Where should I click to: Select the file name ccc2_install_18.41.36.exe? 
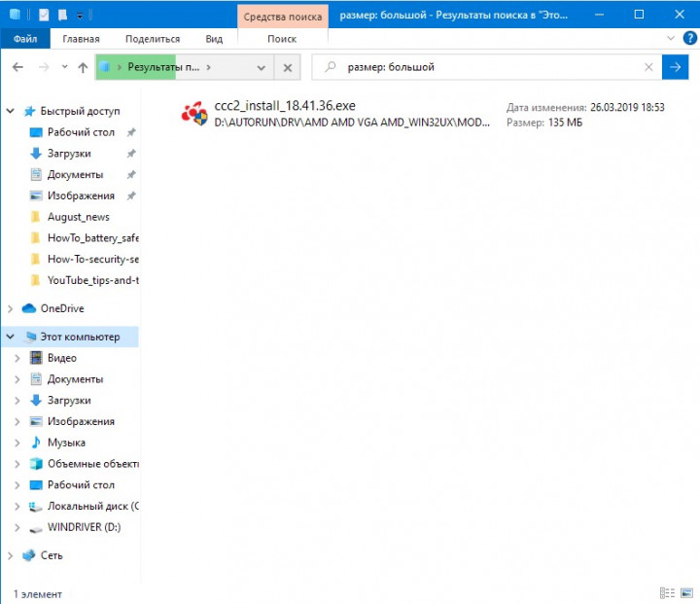(x=285, y=106)
